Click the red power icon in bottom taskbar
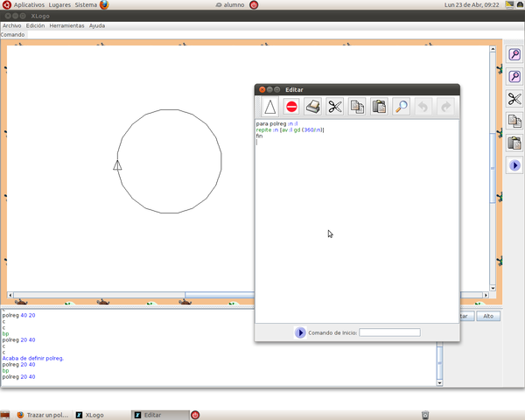 [x=195, y=415]
